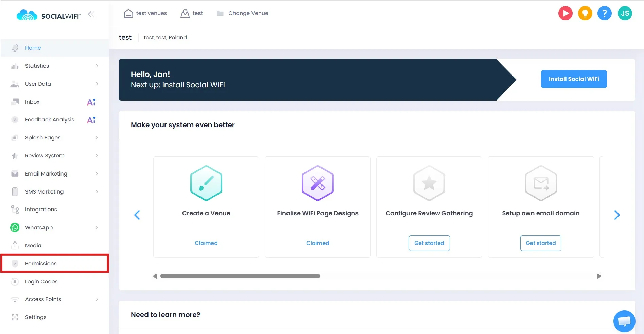The height and width of the screenshot is (334, 644).
Task: Click the Change Venue link
Action: 243,13
